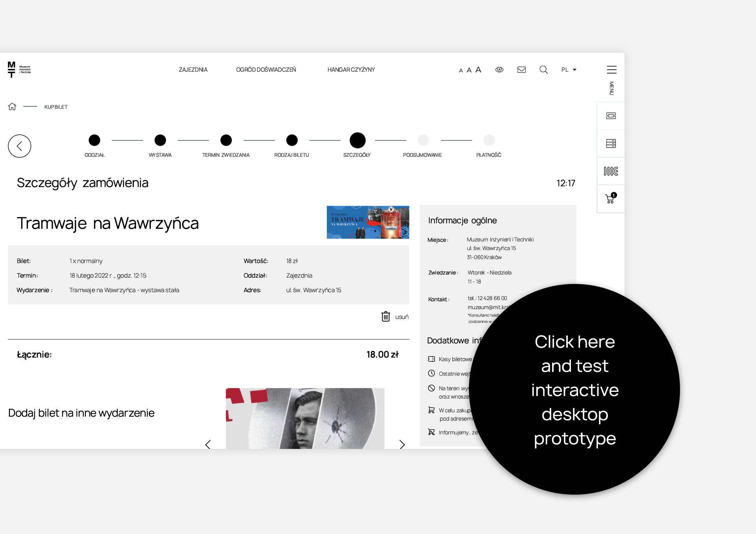Go to home breadcrumb icon

click(x=12, y=107)
